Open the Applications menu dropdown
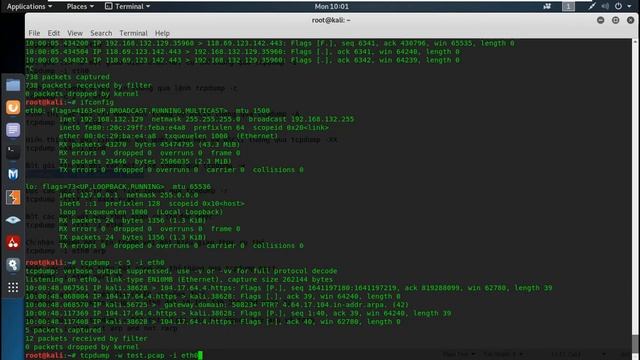640x360 pixels. tap(29, 6)
